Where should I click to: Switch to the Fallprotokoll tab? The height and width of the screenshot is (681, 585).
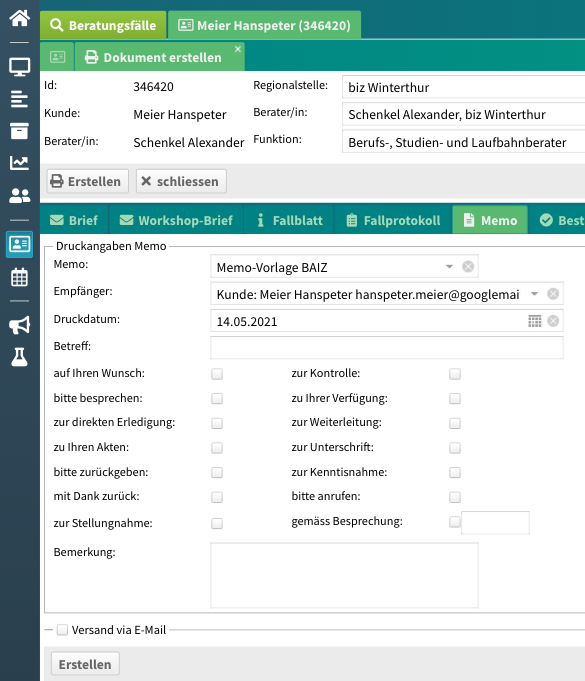[393, 220]
